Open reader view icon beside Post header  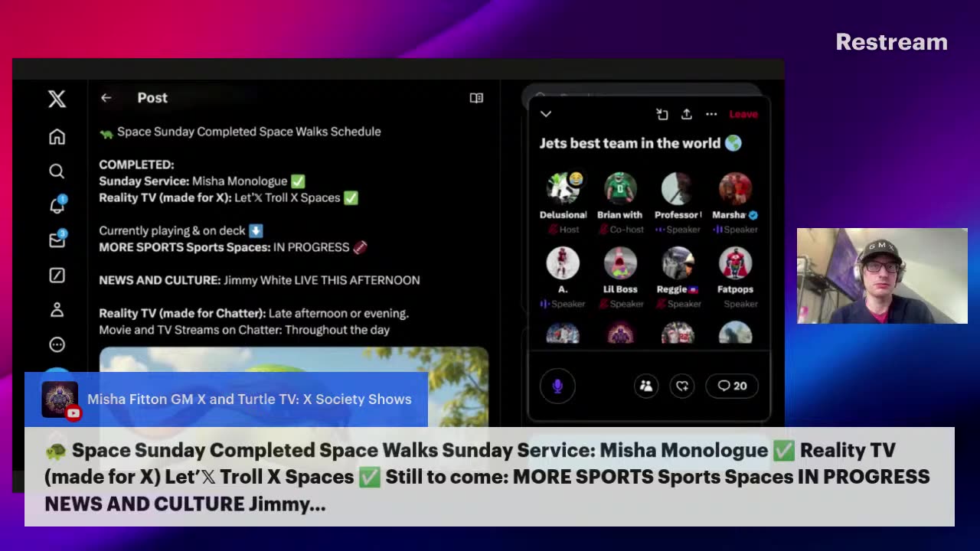coord(476,98)
